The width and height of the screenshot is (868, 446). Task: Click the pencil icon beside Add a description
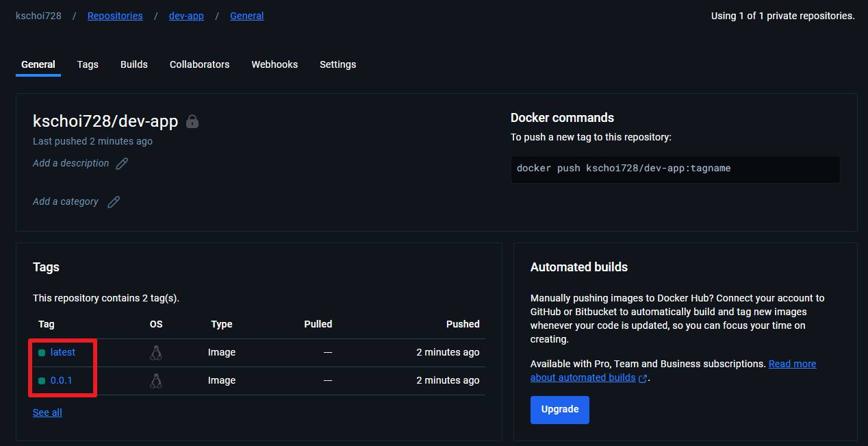[122, 164]
